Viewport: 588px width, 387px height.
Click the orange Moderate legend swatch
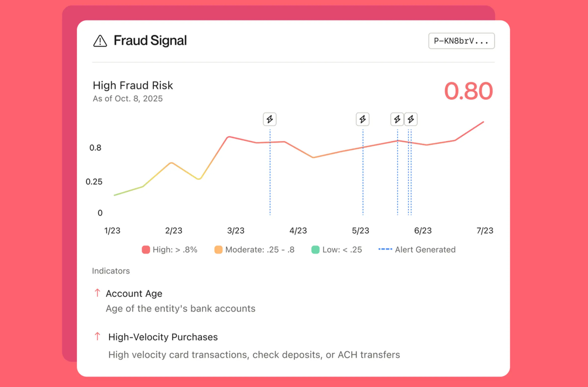(x=218, y=250)
